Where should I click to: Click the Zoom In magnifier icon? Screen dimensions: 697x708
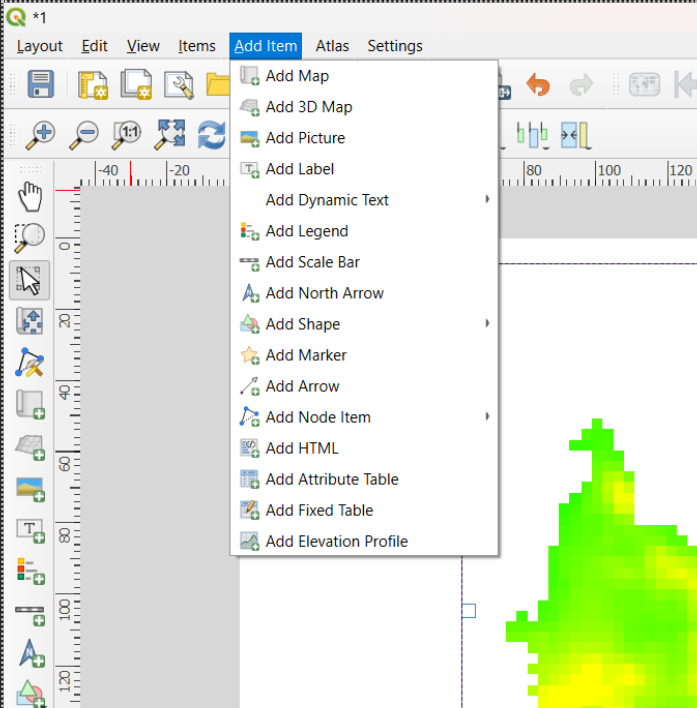click(x=40, y=135)
